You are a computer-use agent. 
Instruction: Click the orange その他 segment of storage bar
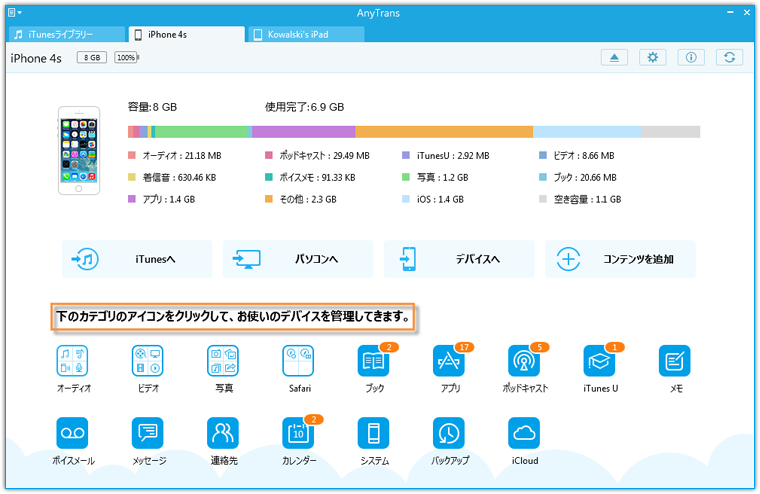[x=444, y=132]
